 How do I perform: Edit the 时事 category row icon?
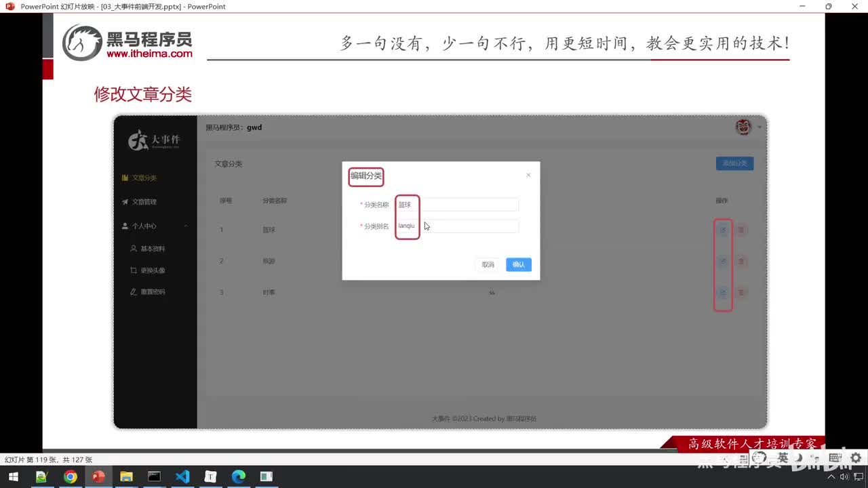(723, 293)
